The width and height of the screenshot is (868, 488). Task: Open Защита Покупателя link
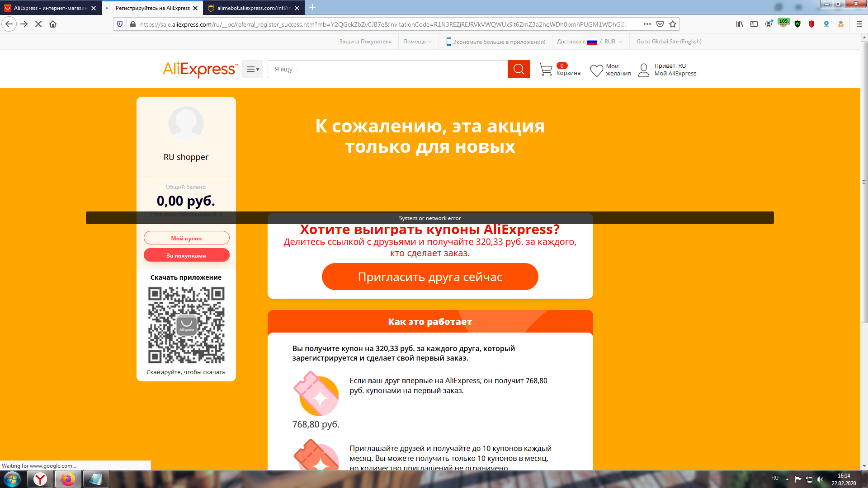pos(365,42)
